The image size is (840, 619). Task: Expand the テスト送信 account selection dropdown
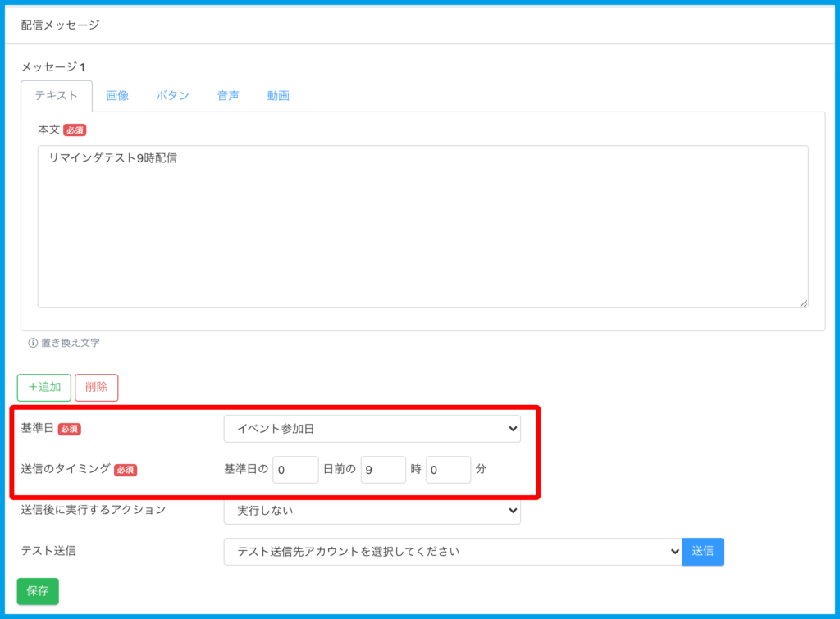pos(452,552)
